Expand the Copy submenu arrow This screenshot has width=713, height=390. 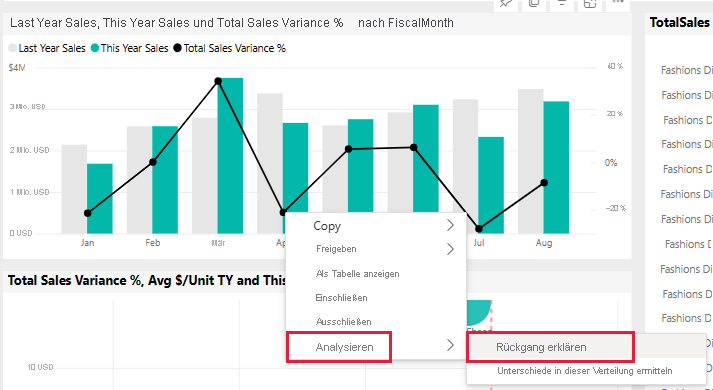coord(450,225)
